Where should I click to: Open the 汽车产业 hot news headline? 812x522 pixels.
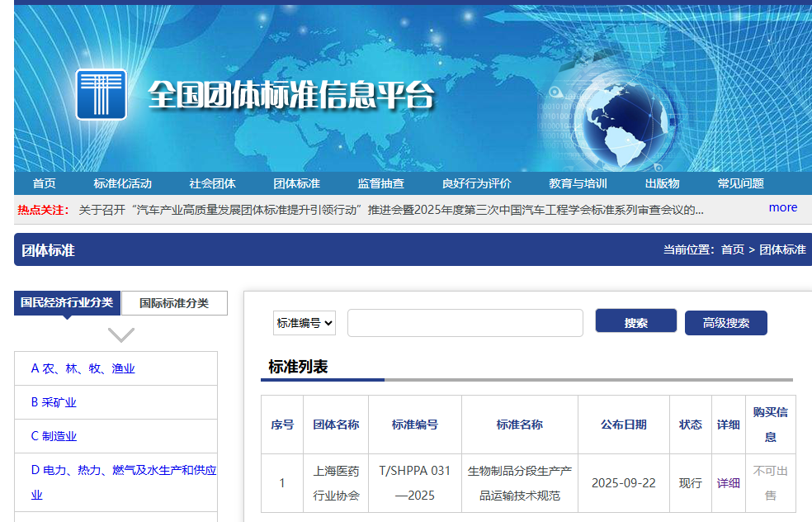(390, 210)
